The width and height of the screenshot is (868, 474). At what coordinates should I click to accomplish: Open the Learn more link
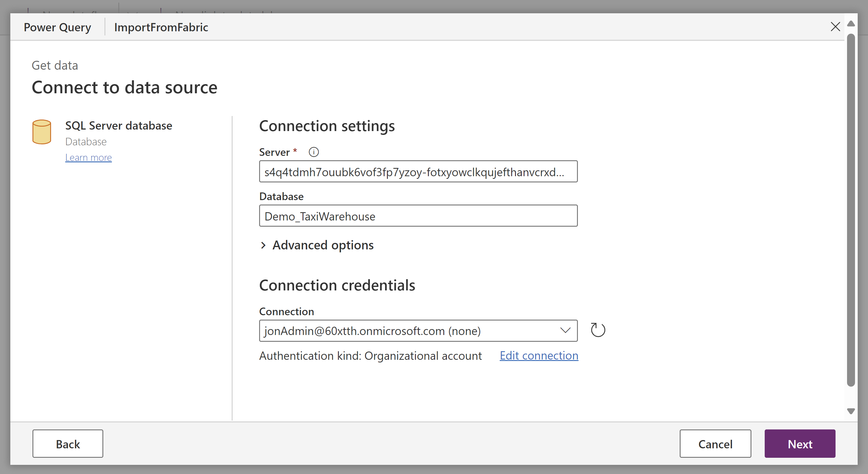(x=88, y=157)
